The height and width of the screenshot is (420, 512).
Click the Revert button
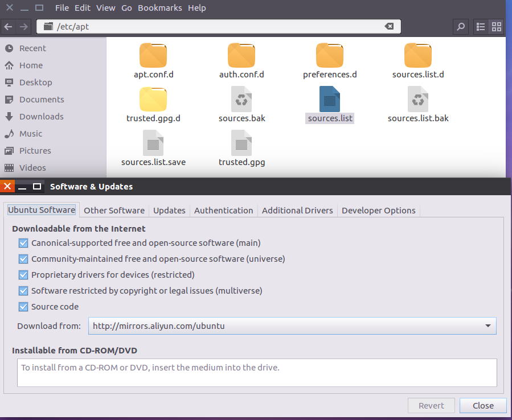pos(431,405)
